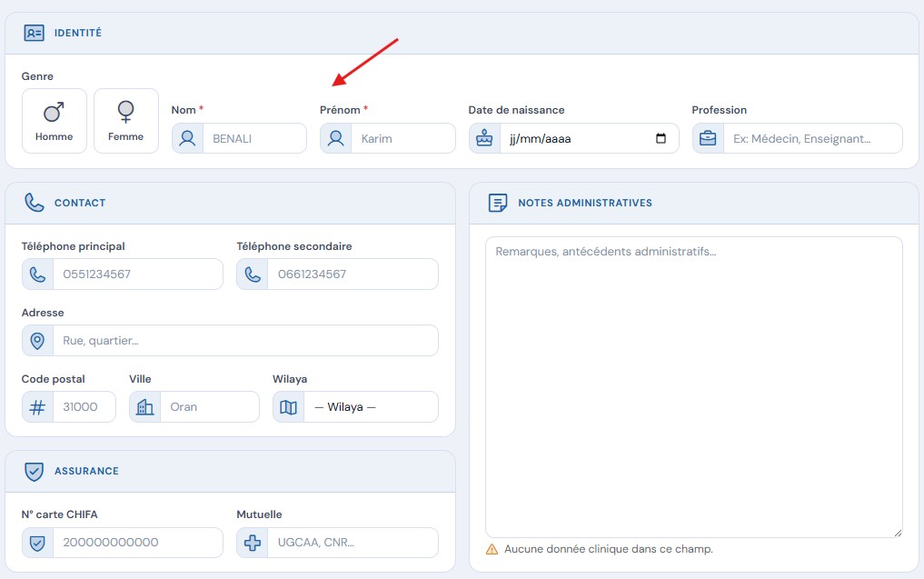The image size is (924, 579).
Task: Click the briefcase icon beside Profession
Action: click(x=708, y=138)
